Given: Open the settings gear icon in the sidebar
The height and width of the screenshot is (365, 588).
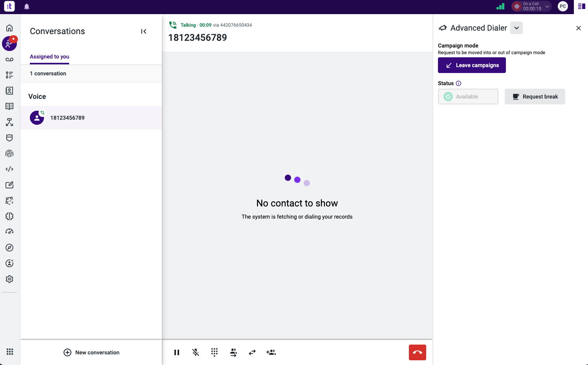Looking at the screenshot, I should click(9, 279).
